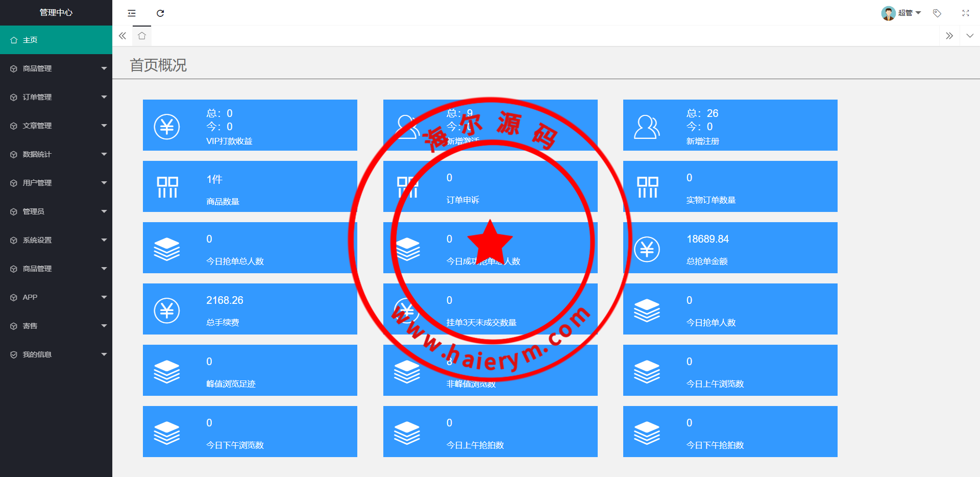Open the 超管 user account dropdown

902,13
